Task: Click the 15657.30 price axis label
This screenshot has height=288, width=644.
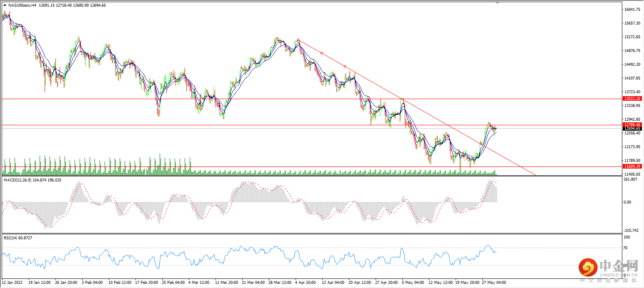Action: click(633, 23)
